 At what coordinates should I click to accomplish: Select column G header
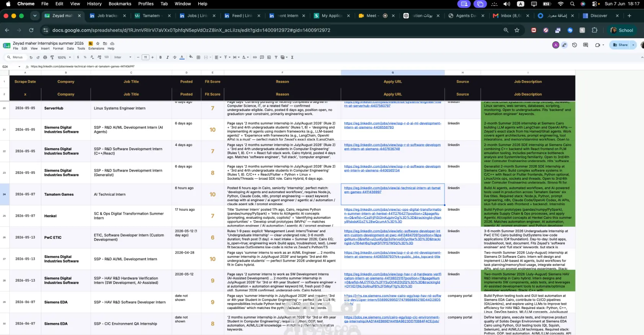pyautogui.click(x=393, y=73)
